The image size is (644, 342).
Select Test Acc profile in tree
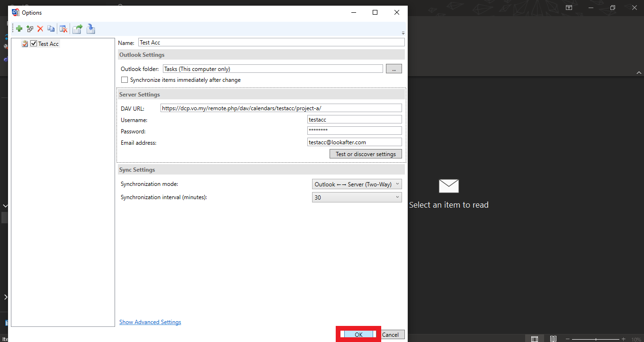pyautogui.click(x=48, y=44)
